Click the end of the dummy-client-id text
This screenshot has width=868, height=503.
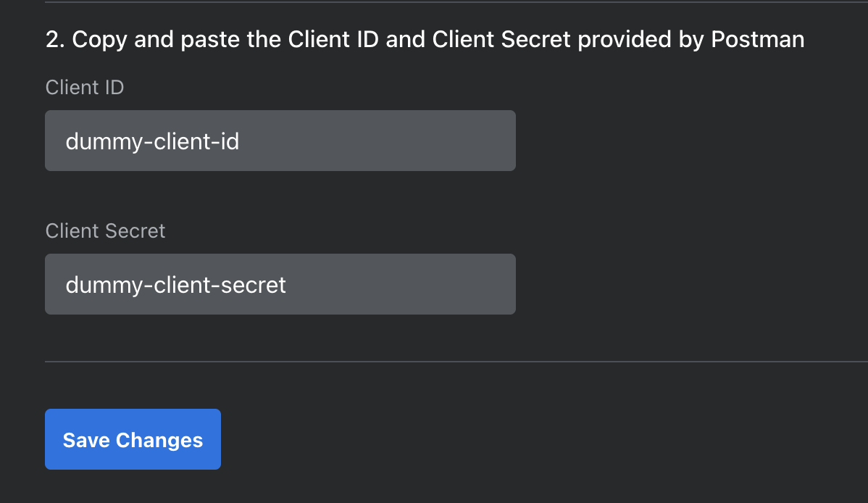(x=239, y=141)
